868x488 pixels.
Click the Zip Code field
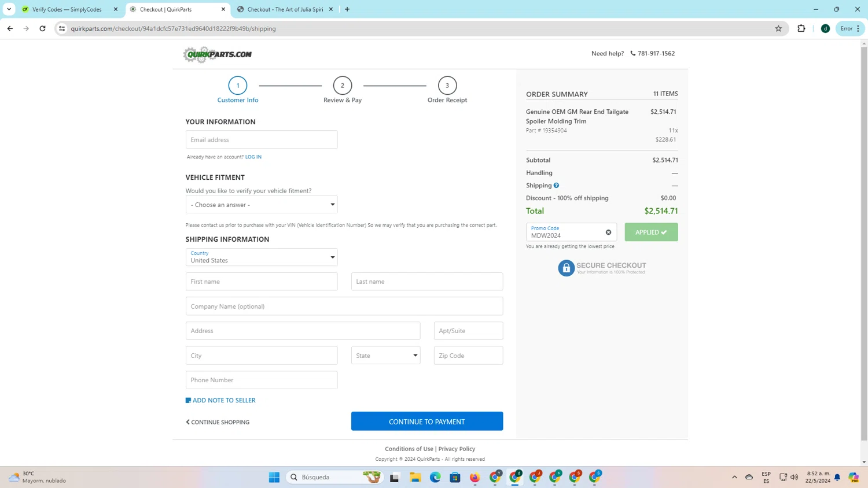468,356
